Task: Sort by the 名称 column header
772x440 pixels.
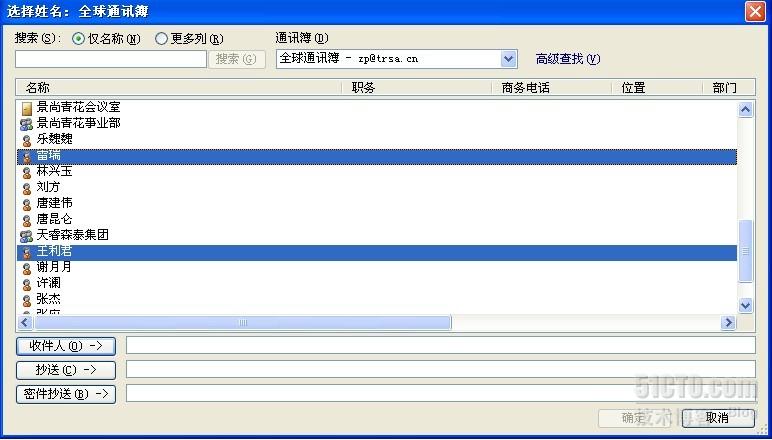Action: tap(179, 88)
